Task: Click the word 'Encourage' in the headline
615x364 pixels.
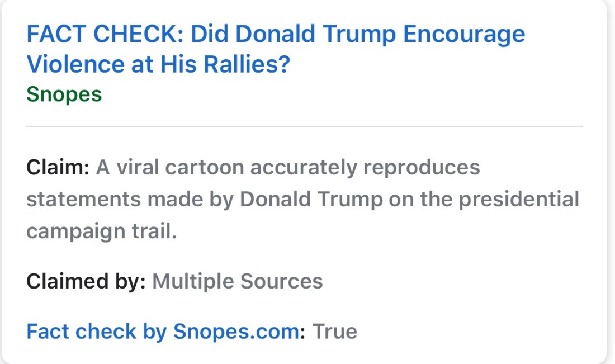Action: 465,35
